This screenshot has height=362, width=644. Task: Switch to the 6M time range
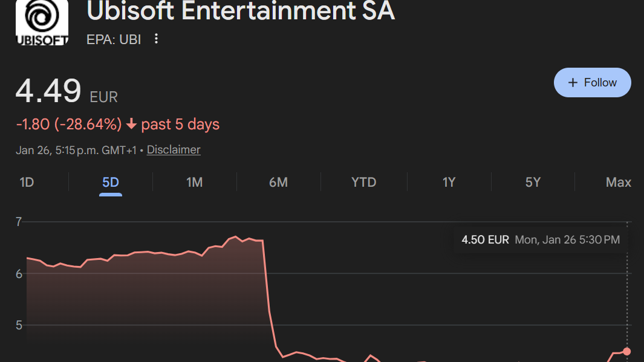point(279,182)
